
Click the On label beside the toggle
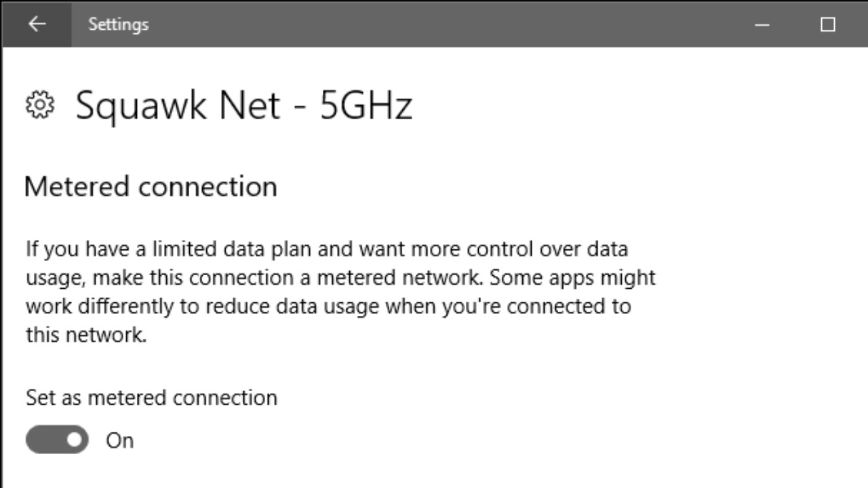(119, 441)
